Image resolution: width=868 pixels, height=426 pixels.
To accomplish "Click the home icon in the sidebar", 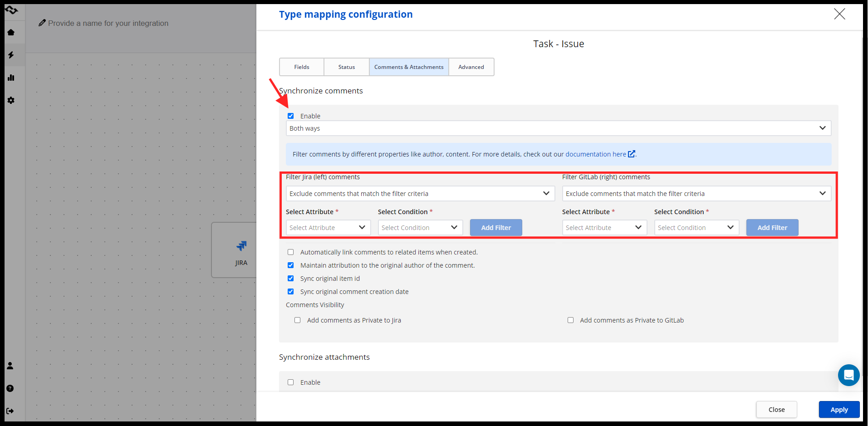I will [x=11, y=32].
